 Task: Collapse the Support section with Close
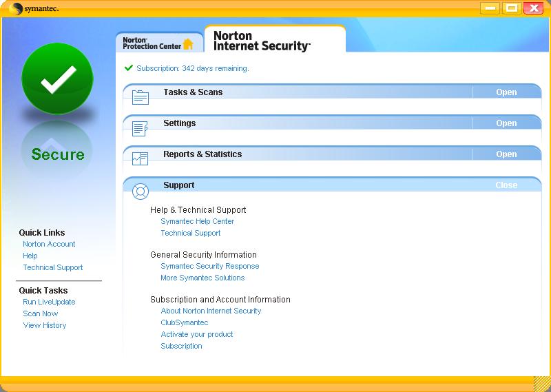506,185
